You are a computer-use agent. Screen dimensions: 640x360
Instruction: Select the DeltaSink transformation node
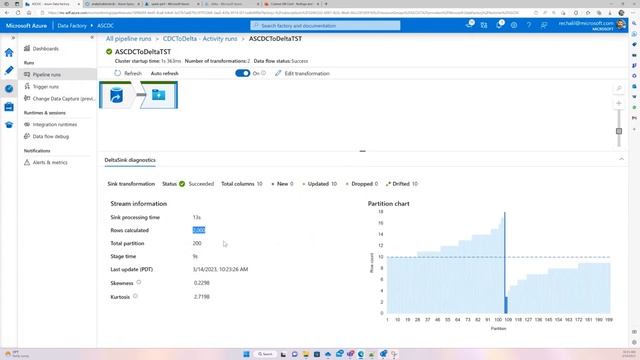tap(158, 95)
